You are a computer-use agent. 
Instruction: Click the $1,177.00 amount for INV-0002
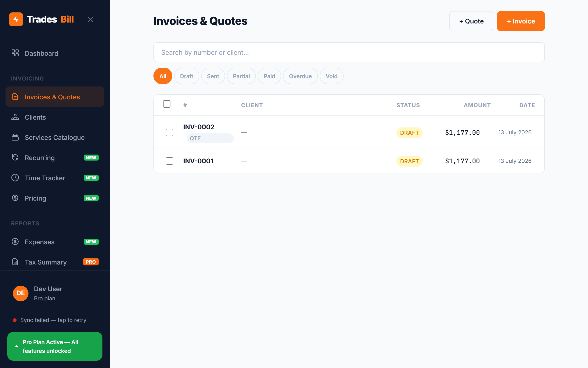462,132
